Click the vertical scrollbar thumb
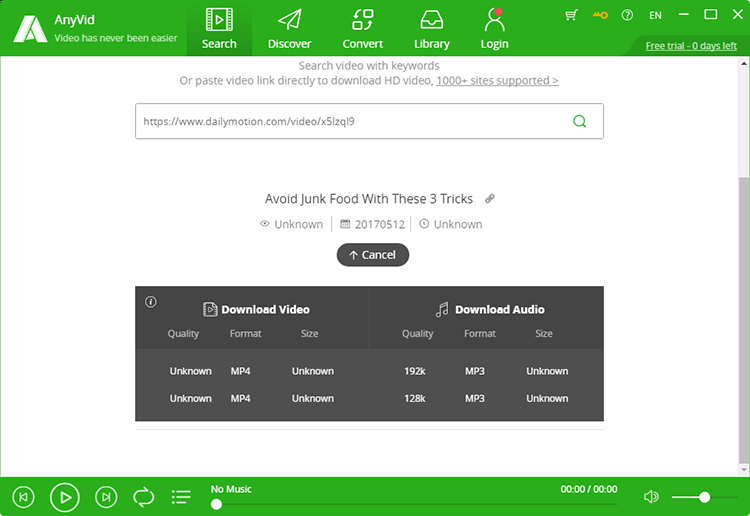This screenshot has width=750, height=516. (x=743, y=320)
